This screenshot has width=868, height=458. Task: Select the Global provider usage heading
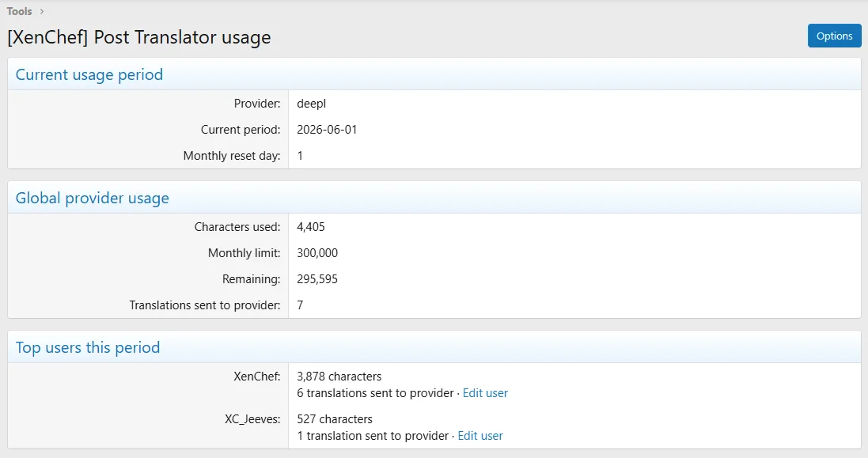[93, 198]
